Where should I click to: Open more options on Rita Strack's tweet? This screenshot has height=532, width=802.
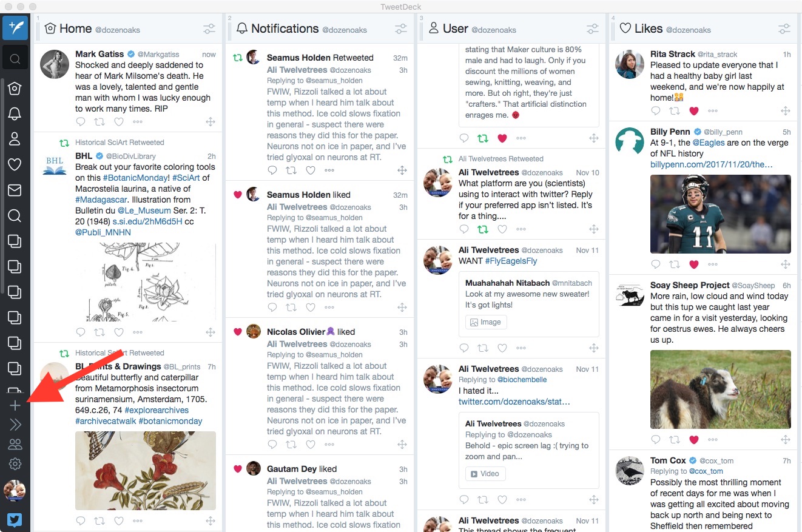click(x=713, y=110)
